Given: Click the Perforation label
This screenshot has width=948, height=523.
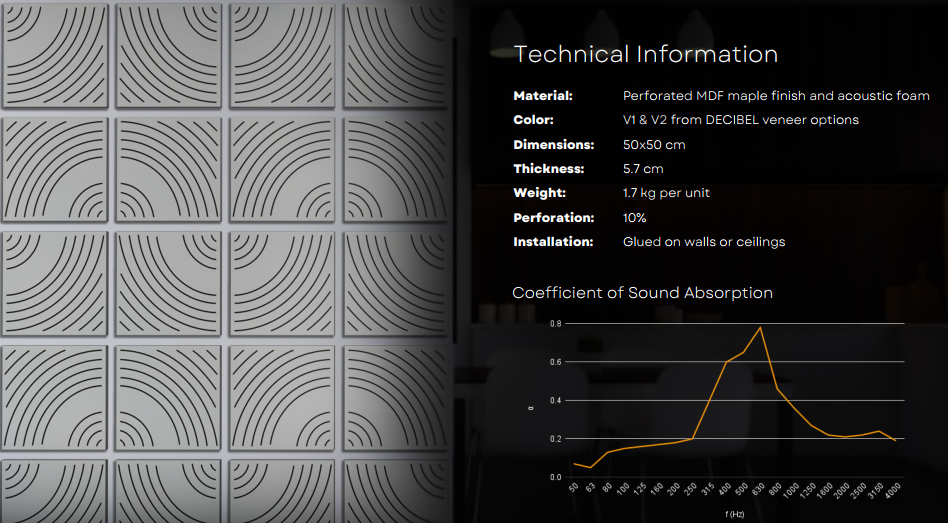Looking at the screenshot, I should point(553,217).
